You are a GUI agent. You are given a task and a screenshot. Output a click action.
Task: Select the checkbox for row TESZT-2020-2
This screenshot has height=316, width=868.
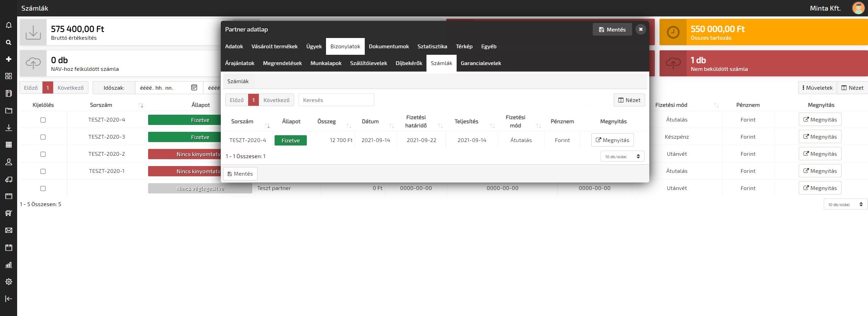43,154
